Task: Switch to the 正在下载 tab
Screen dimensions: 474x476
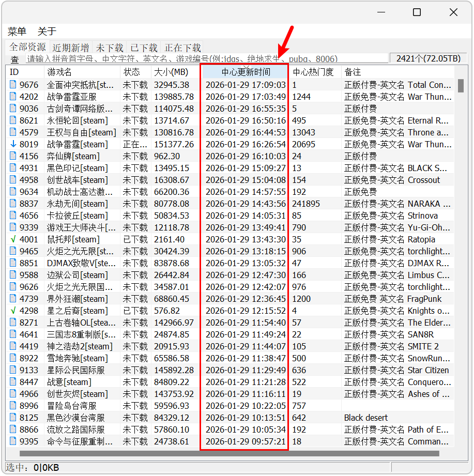Action: pyautogui.click(x=182, y=48)
